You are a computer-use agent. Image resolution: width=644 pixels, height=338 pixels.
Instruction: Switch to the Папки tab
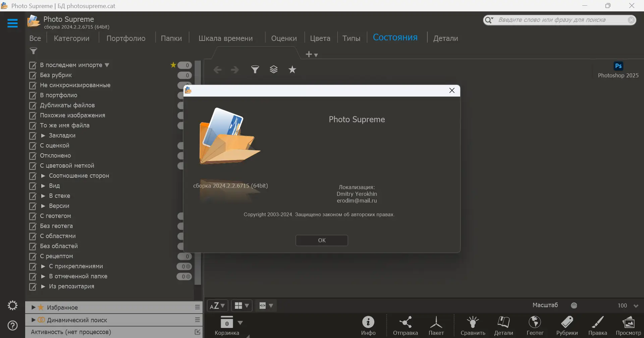(171, 38)
